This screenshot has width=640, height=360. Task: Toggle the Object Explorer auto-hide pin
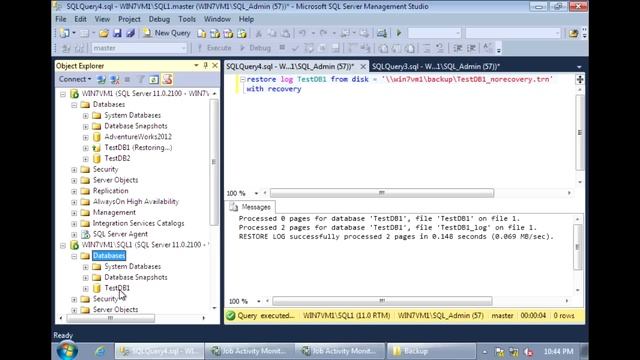click(x=206, y=65)
